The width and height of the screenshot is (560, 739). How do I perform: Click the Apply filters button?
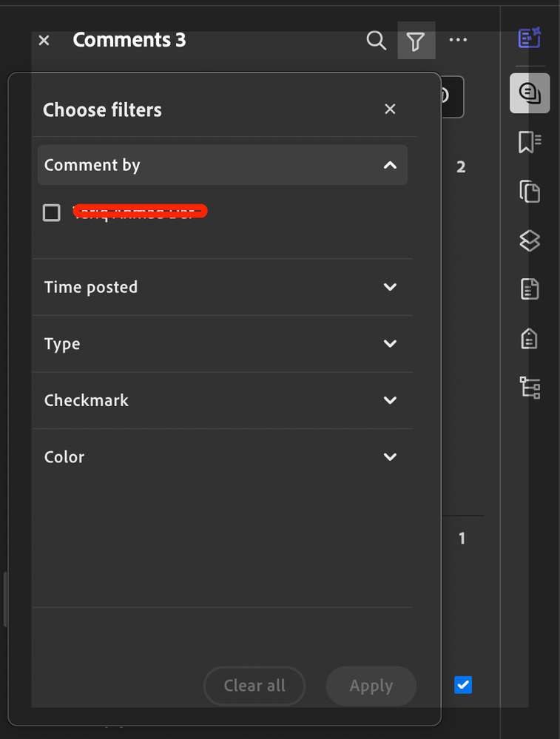[x=371, y=686]
